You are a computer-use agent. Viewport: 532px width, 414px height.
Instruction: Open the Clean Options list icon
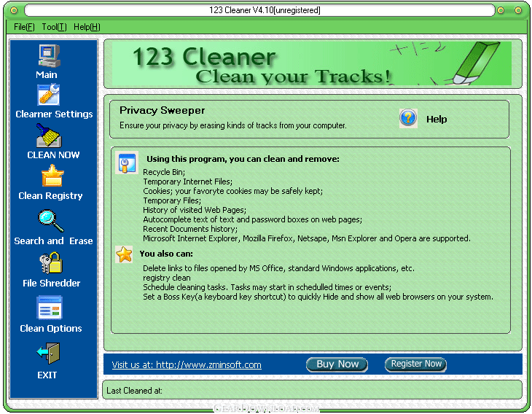coord(50,308)
